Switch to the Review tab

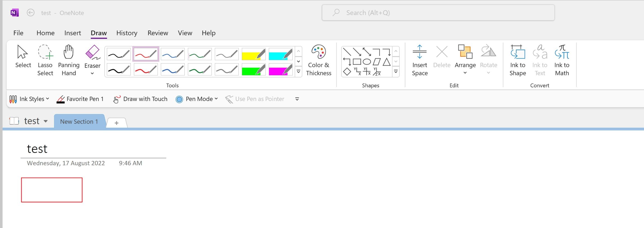pyautogui.click(x=158, y=33)
